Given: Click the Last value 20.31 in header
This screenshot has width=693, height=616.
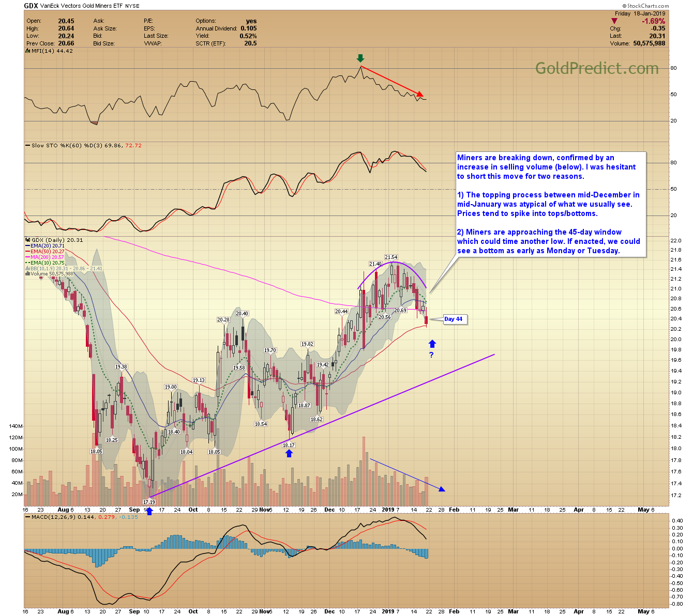Looking at the screenshot, I should (x=657, y=36).
